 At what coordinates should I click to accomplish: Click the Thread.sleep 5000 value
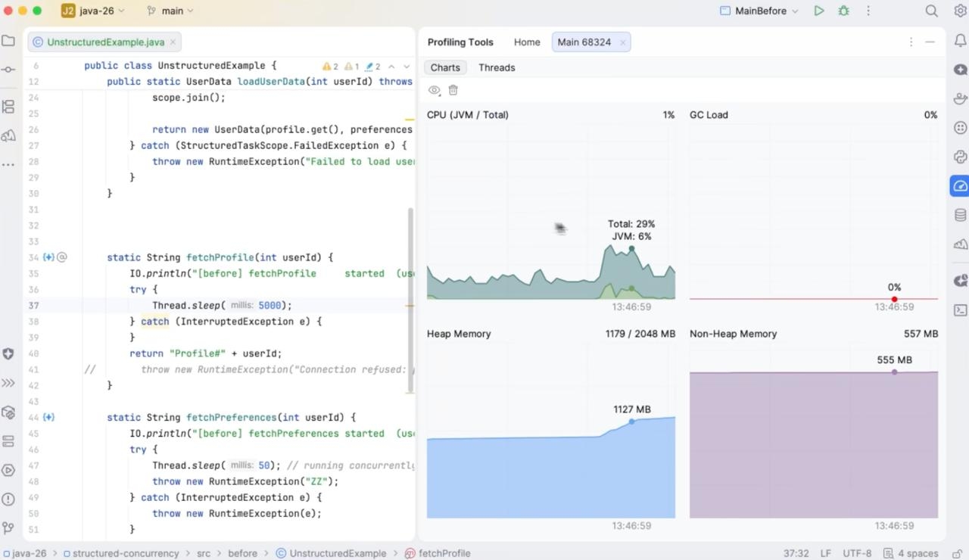[x=270, y=306]
